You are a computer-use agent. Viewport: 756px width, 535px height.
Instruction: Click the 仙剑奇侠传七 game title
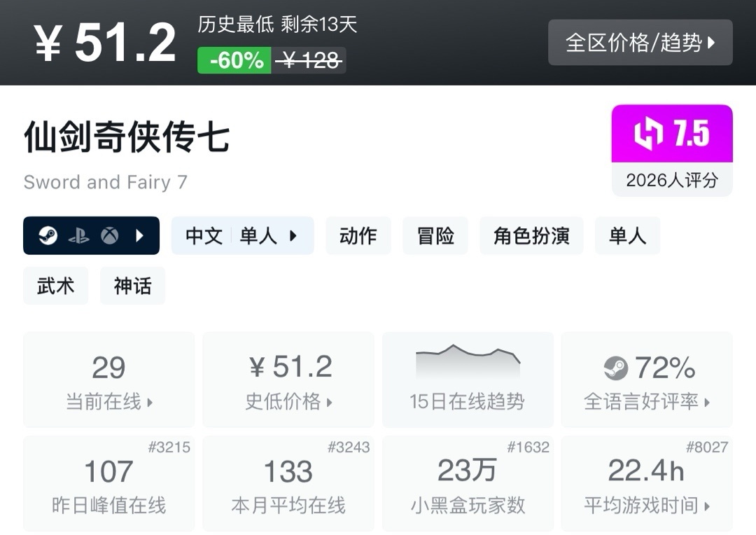tap(127, 137)
